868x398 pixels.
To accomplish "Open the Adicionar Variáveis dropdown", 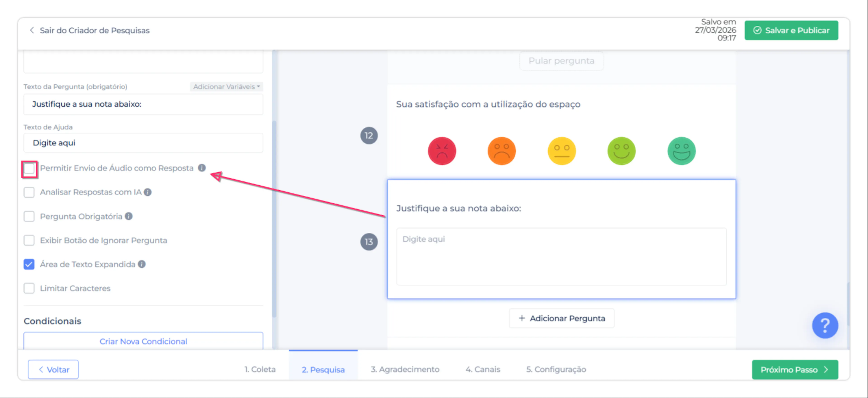I will pyautogui.click(x=226, y=87).
